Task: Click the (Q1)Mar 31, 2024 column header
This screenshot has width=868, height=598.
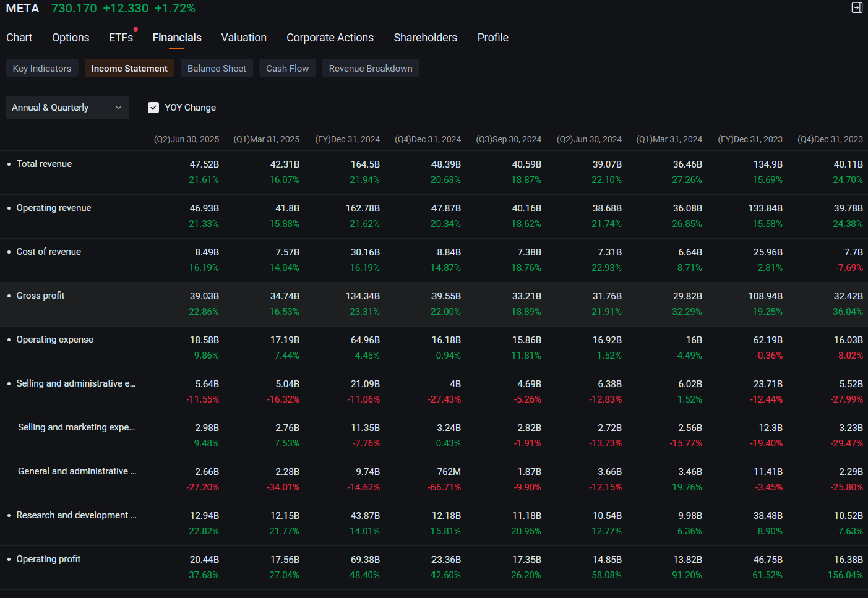Action: 669,140
